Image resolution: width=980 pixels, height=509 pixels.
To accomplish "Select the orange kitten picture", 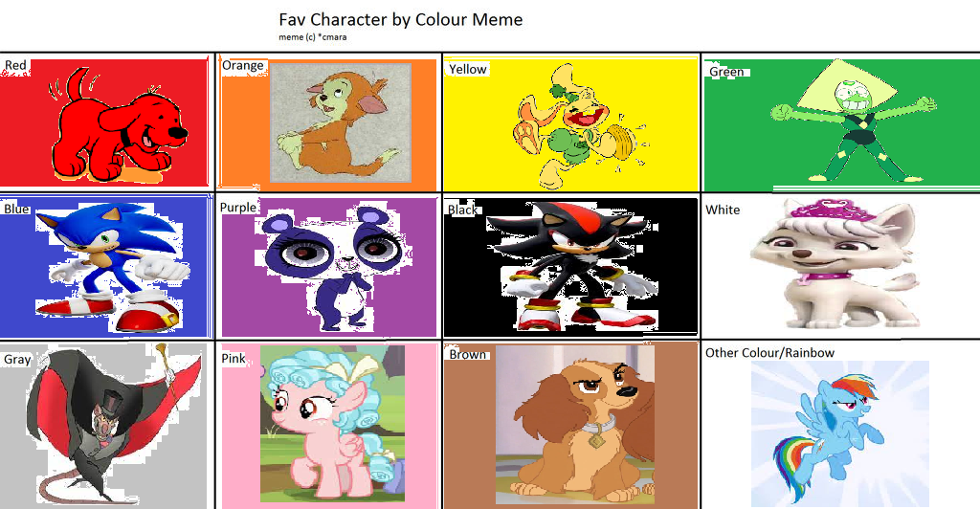I will pyautogui.click(x=341, y=122).
